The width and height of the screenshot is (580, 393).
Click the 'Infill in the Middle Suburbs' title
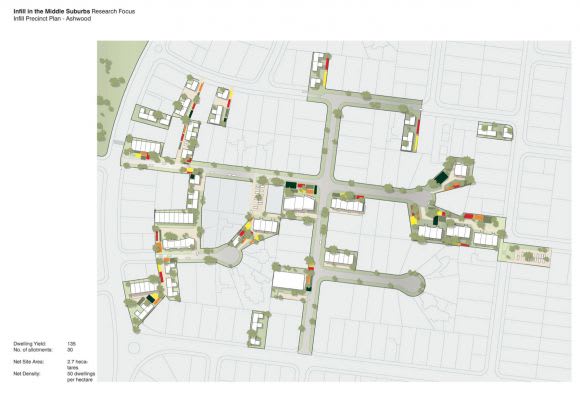point(52,11)
